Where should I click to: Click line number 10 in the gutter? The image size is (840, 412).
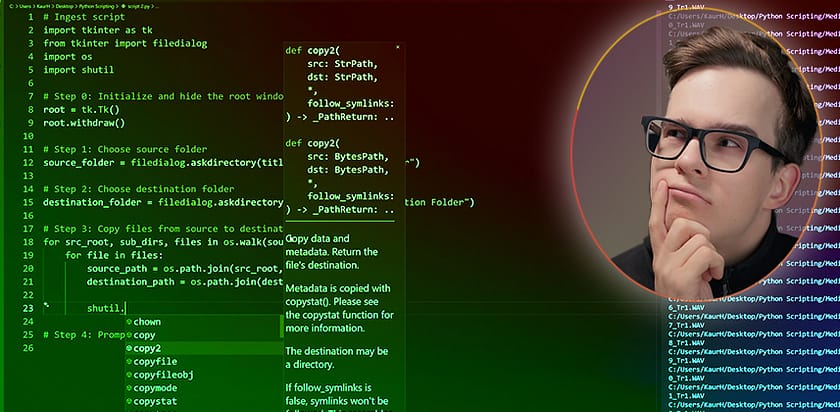coord(28,136)
